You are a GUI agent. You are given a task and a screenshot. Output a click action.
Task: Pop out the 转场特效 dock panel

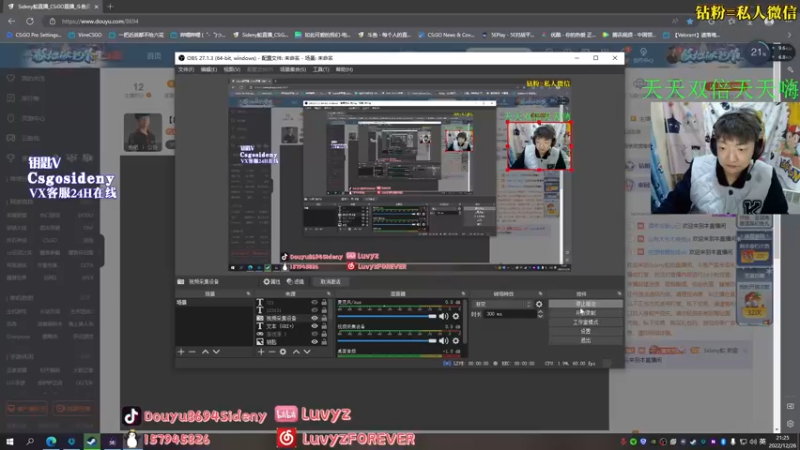[540, 294]
